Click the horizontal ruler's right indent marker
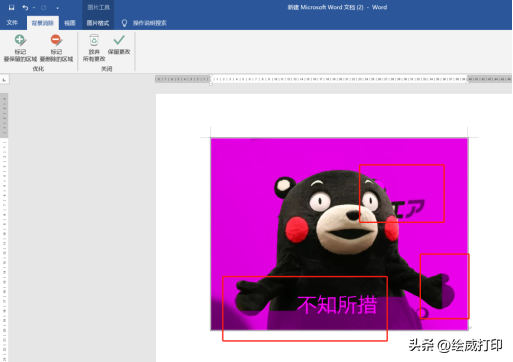513x362 pixels. click(467, 81)
